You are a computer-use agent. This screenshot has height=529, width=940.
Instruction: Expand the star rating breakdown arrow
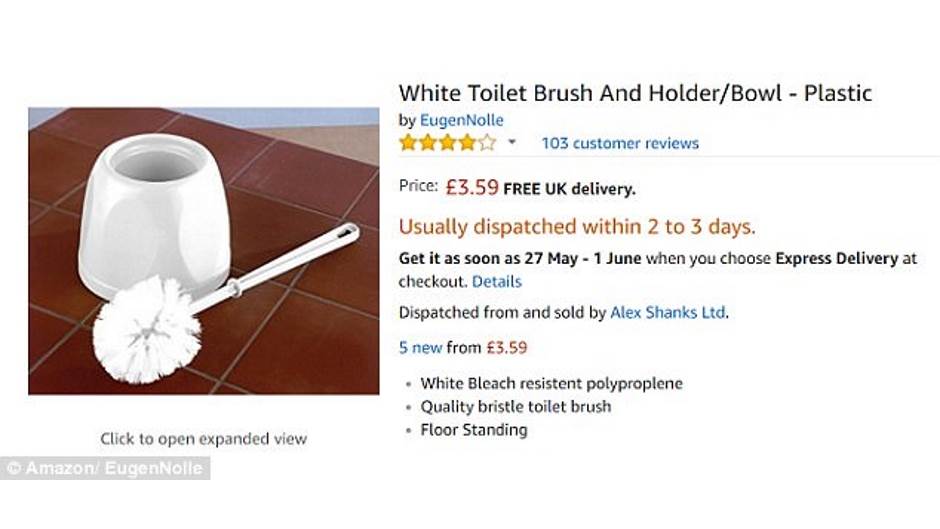[x=512, y=143]
